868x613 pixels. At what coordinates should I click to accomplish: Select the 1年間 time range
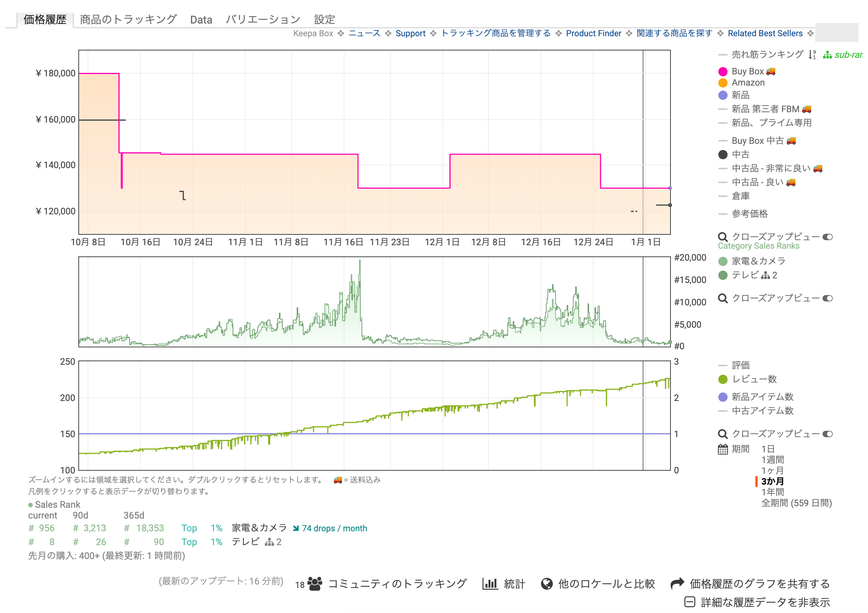pos(772,492)
